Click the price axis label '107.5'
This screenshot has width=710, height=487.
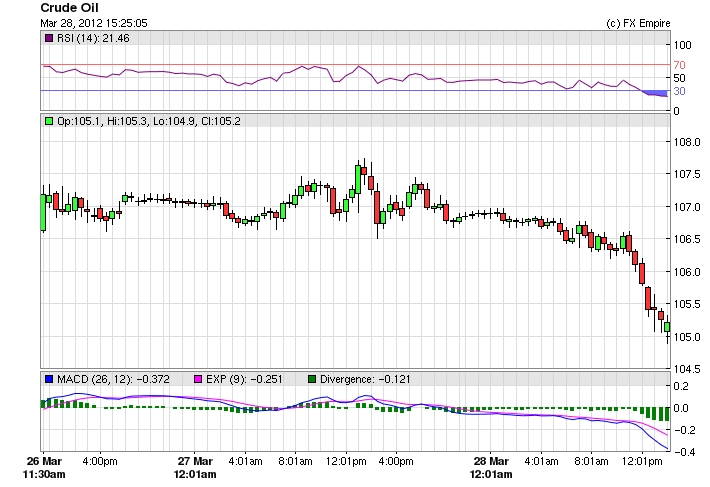click(x=687, y=174)
